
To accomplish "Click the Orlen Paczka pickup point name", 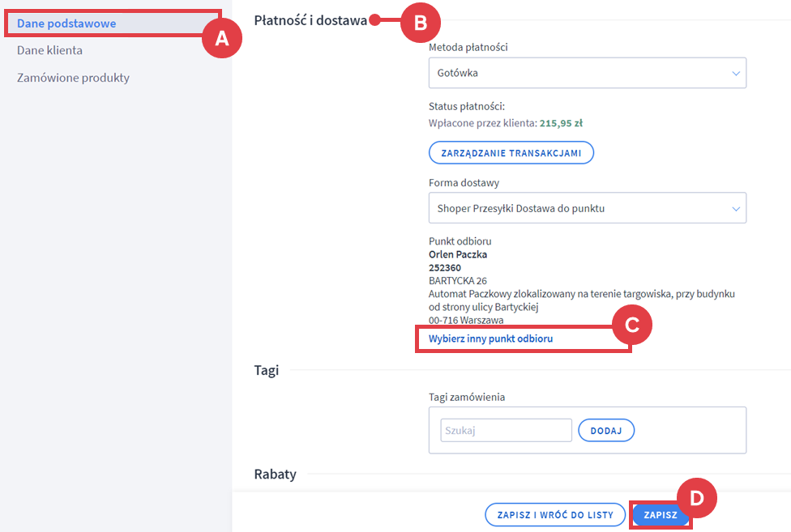I will [x=458, y=254].
